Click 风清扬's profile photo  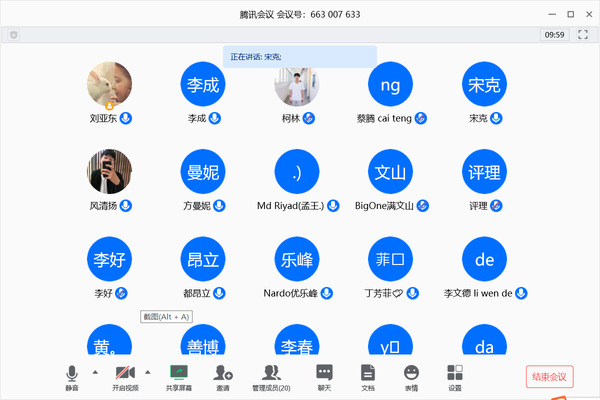[110, 172]
